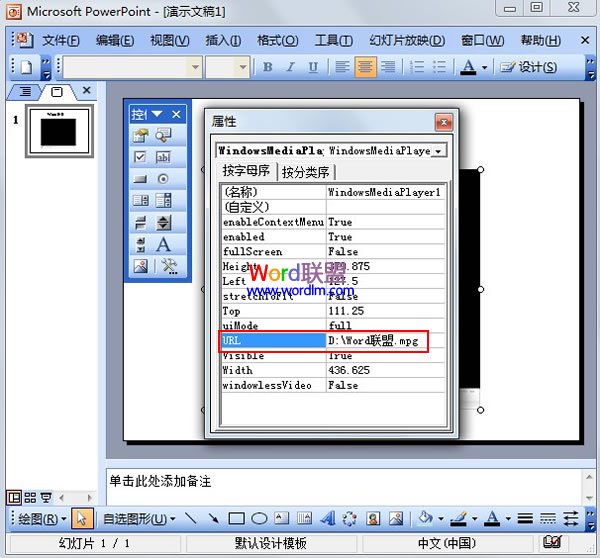Select the URL property row
This screenshot has width=600, height=558.
[333, 341]
